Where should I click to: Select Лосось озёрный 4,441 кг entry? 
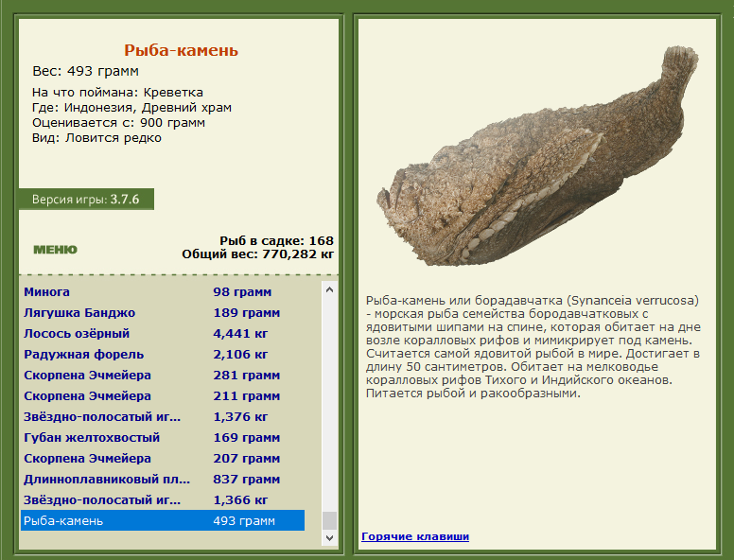(x=163, y=333)
